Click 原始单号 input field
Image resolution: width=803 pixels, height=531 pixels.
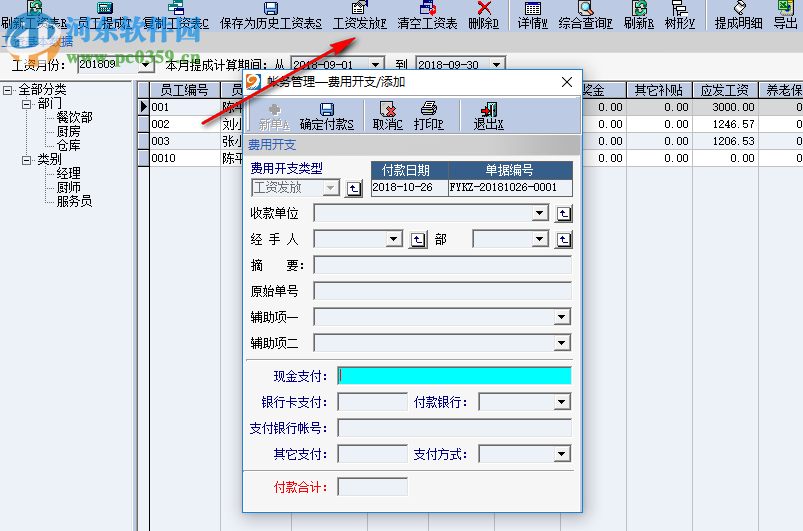pyautogui.click(x=442, y=291)
